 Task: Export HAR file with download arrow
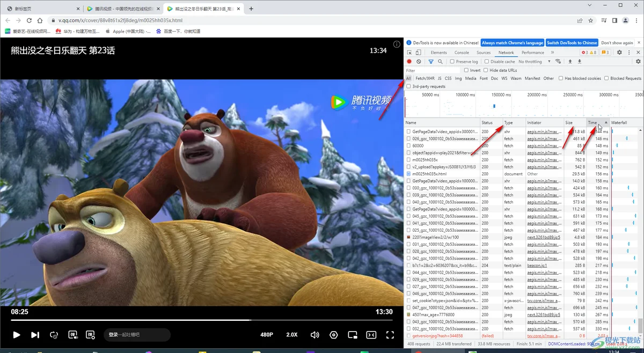coord(580,62)
